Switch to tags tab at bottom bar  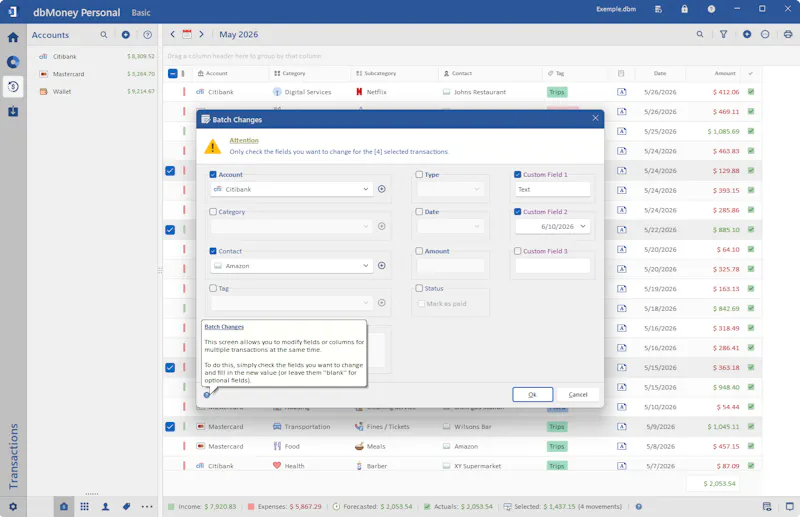pyautogui.click(x=127, y=507)
